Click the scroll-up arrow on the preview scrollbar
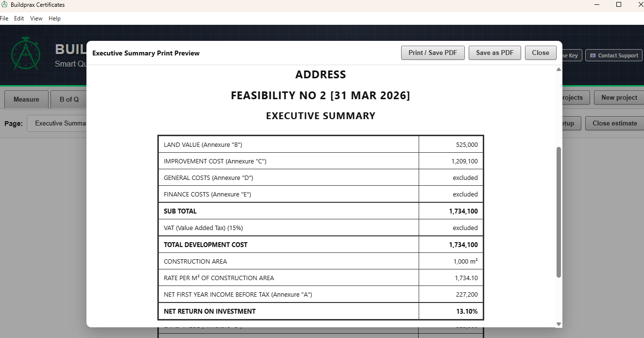644x338 pixels. click(559, 69)
